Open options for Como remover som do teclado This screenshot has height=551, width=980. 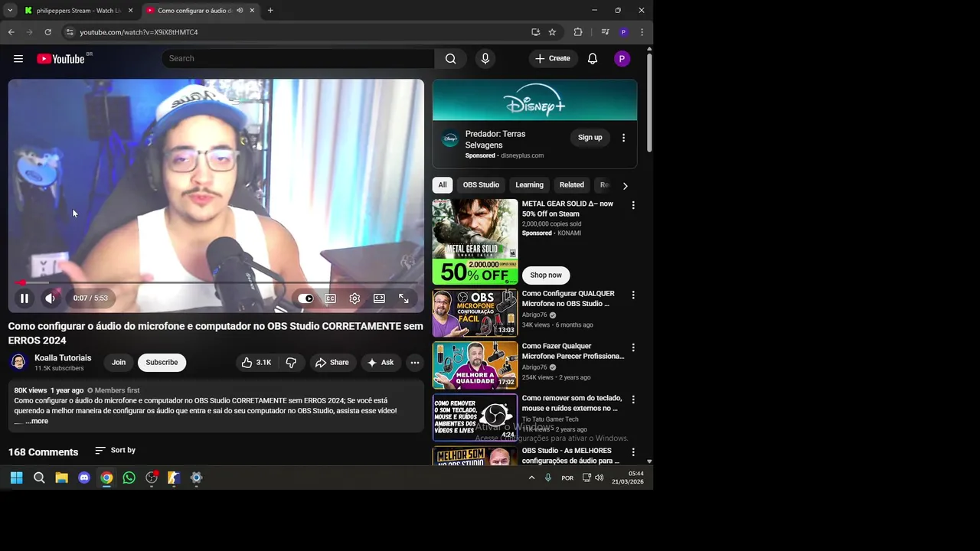[x=633, y=399]
